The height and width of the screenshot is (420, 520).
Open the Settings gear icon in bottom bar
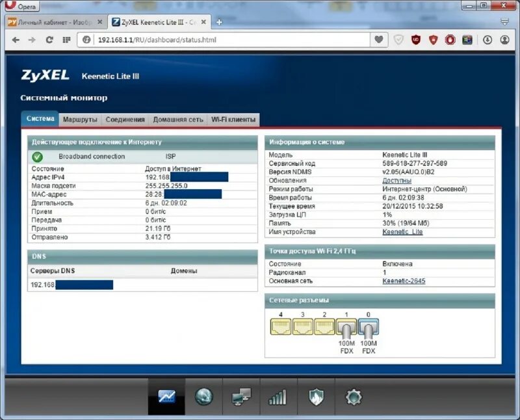pos(353,397)
